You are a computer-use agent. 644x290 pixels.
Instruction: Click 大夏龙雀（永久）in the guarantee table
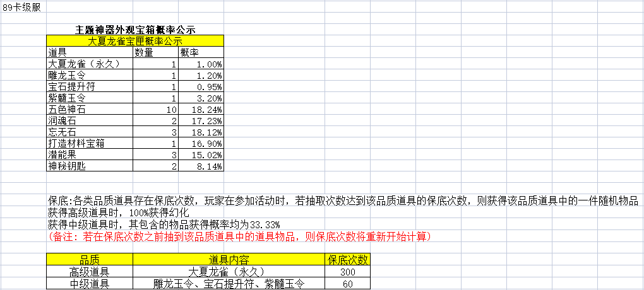coord(229,272)
